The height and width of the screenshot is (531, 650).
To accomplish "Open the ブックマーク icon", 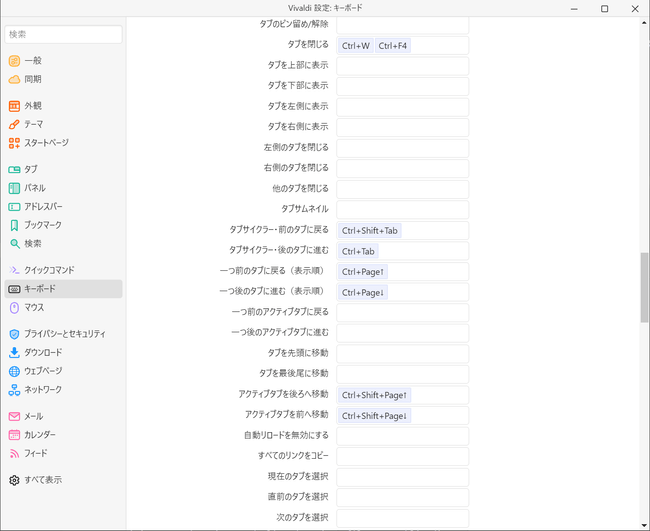I will click(14, 225).
